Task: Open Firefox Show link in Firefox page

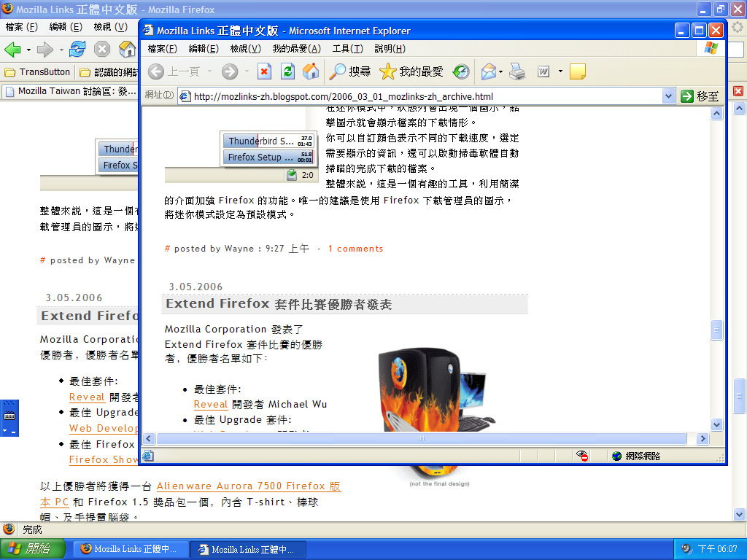Action: (104, 459)
